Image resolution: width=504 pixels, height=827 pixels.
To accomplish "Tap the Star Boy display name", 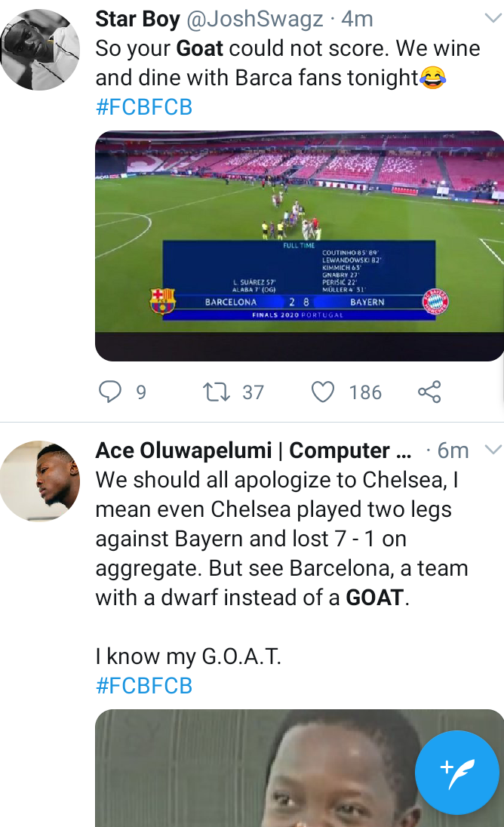I will coord(137,19).
